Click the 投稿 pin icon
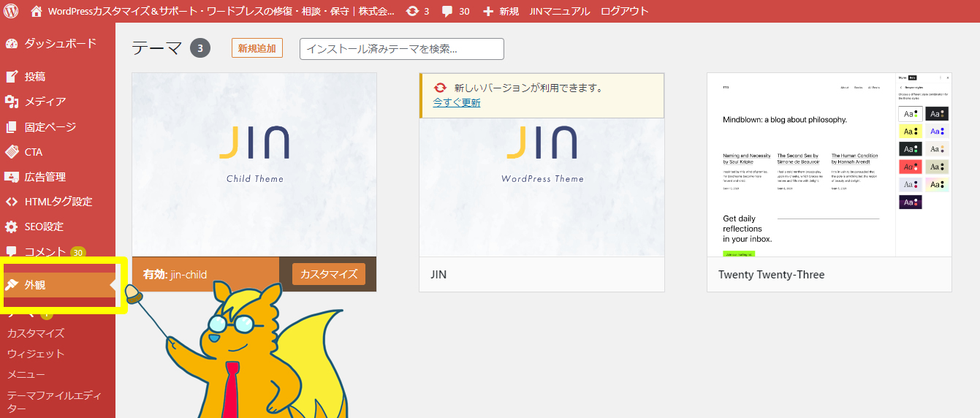The width and height of the screenshot is (980, 418). (11, 77)
